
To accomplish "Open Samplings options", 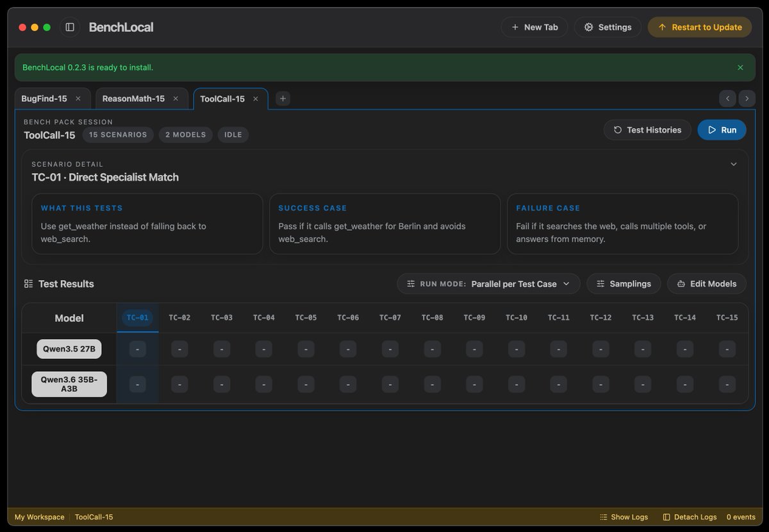I will click(624, 283).
